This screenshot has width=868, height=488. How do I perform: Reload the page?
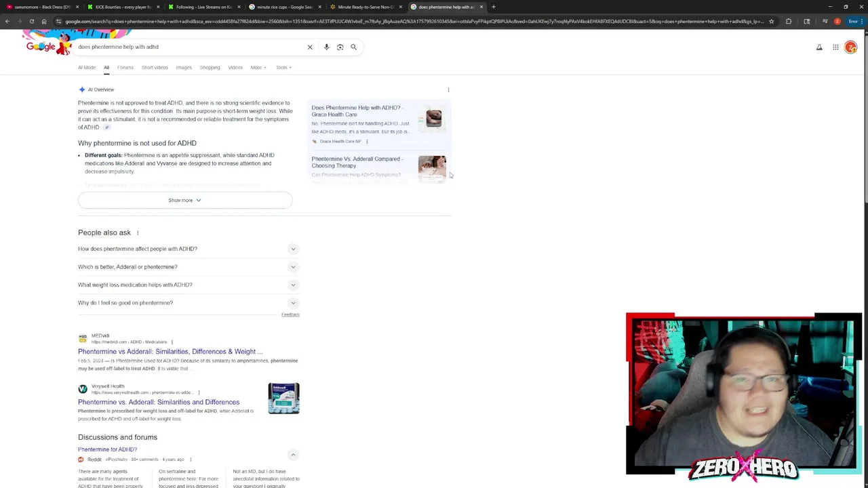click(x=32, y=21)
